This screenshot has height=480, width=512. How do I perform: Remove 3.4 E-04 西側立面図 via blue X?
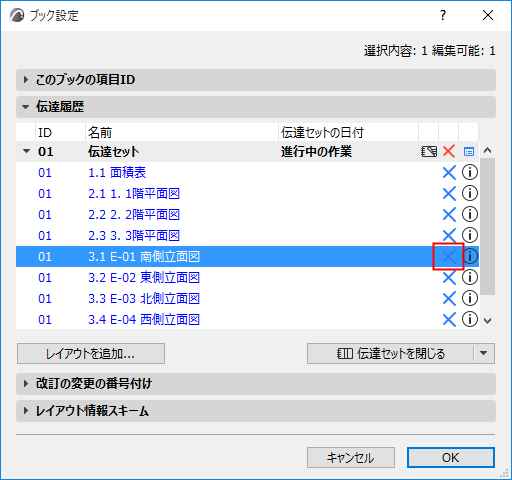(x=449, y=319)
